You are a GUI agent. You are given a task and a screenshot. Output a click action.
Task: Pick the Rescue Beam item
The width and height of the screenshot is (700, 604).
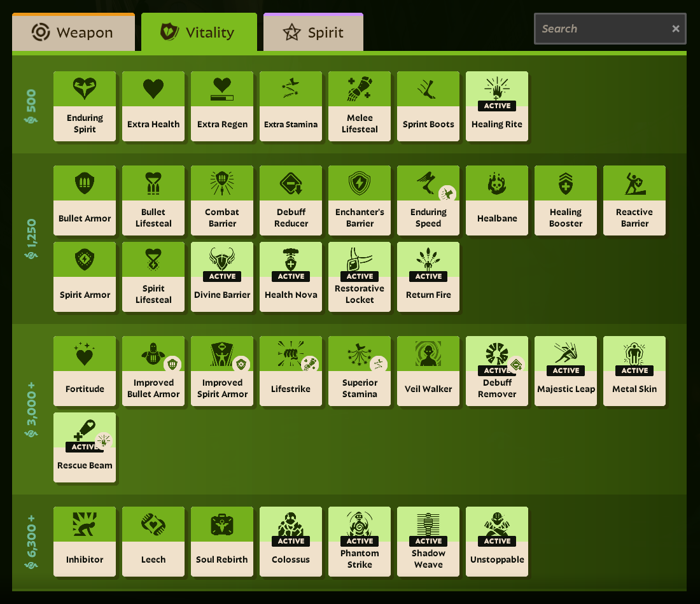85,447
